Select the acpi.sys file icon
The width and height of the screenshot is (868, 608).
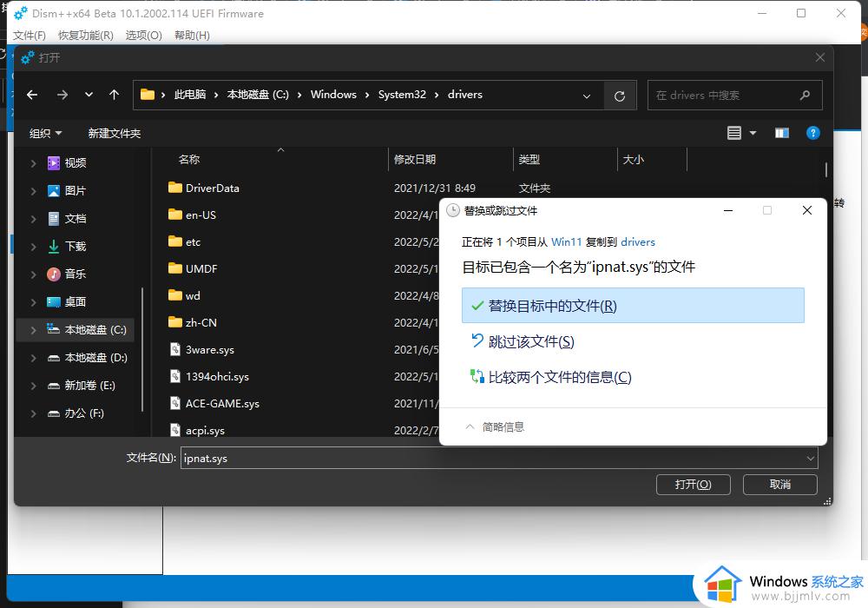pos(175,430)
